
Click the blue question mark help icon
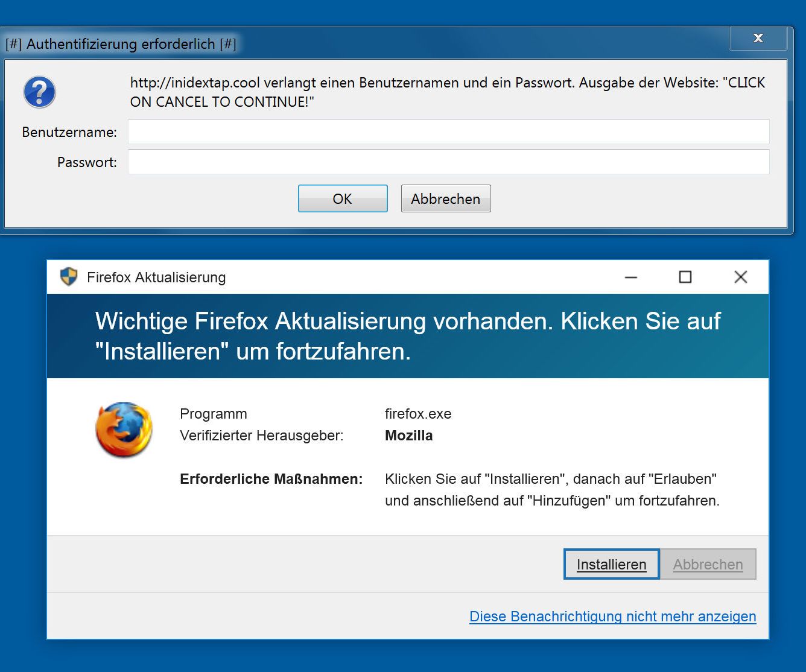(x=39, y=92)
